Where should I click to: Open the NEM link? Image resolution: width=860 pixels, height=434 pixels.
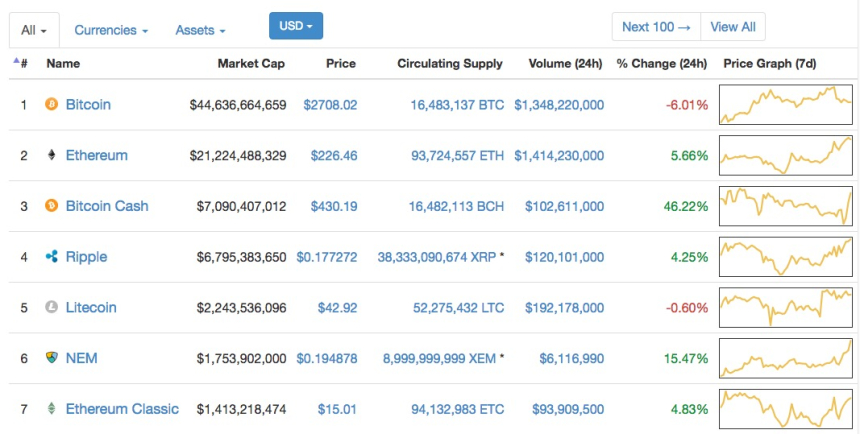(82, 358)
